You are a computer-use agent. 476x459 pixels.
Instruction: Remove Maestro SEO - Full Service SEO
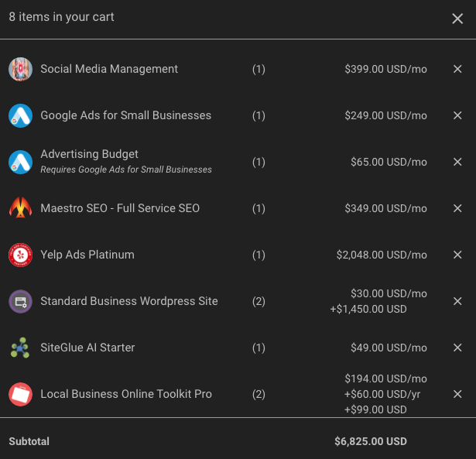point(457,208)
